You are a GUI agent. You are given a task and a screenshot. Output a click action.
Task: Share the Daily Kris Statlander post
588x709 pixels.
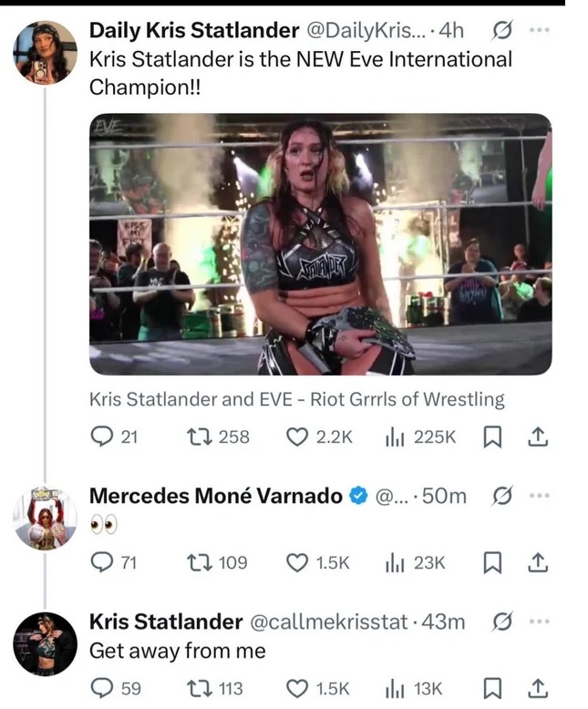point(538,437)
